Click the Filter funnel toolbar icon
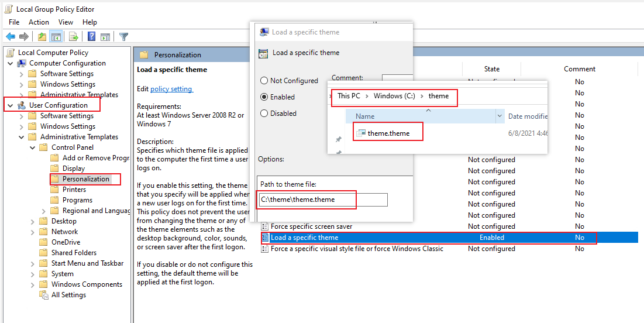 click(123, 37)
